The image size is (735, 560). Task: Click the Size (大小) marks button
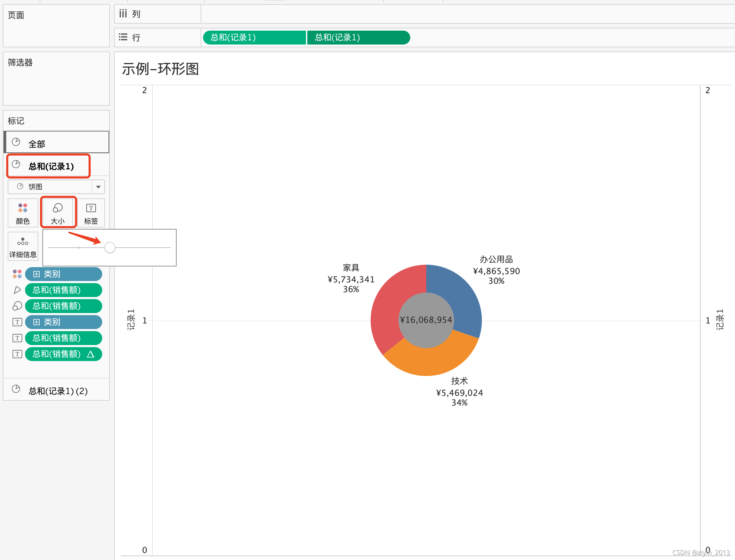pyautogui.click(x=58, y=213)
